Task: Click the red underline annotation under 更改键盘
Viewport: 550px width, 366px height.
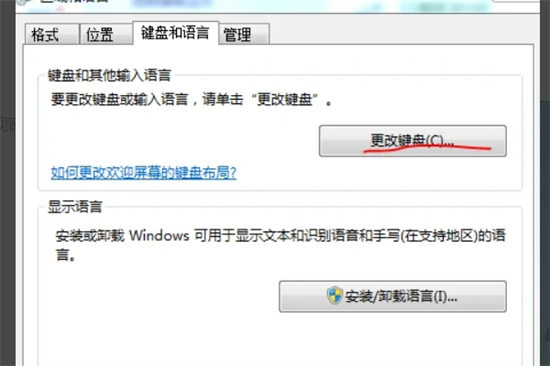Action: (427, 149)
